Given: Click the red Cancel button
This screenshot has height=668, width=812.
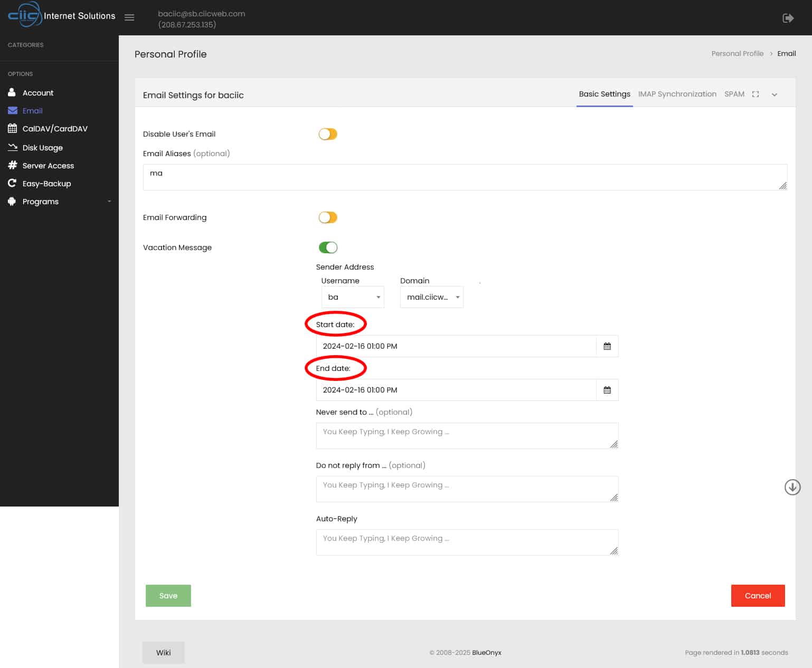Looking at the screenshot, I should point(758,596).
